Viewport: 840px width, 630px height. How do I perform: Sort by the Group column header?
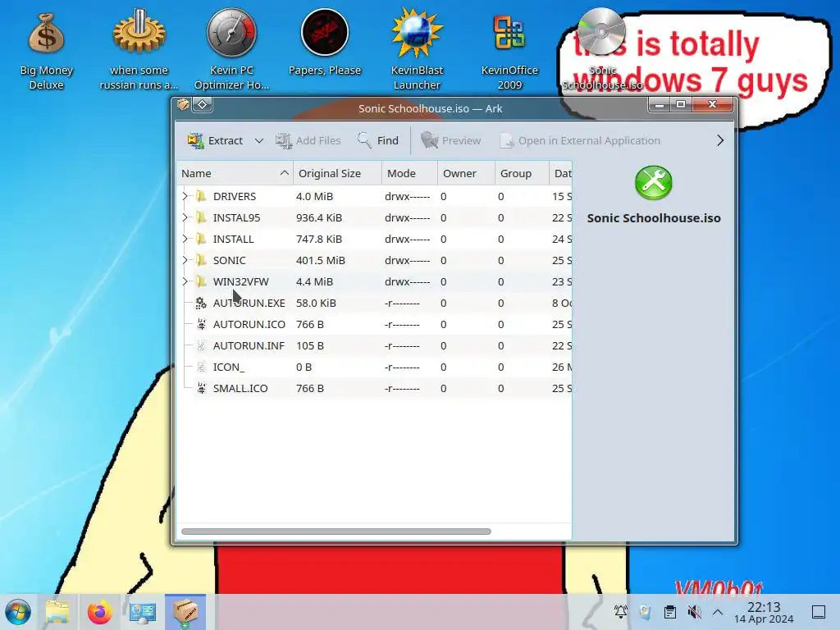click(x=522, y=173)
